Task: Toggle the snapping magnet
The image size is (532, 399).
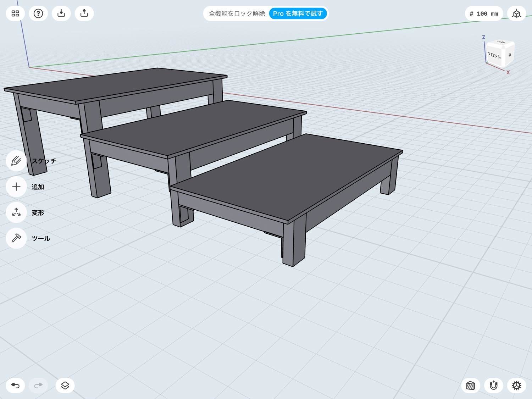Action: (493, 385)
